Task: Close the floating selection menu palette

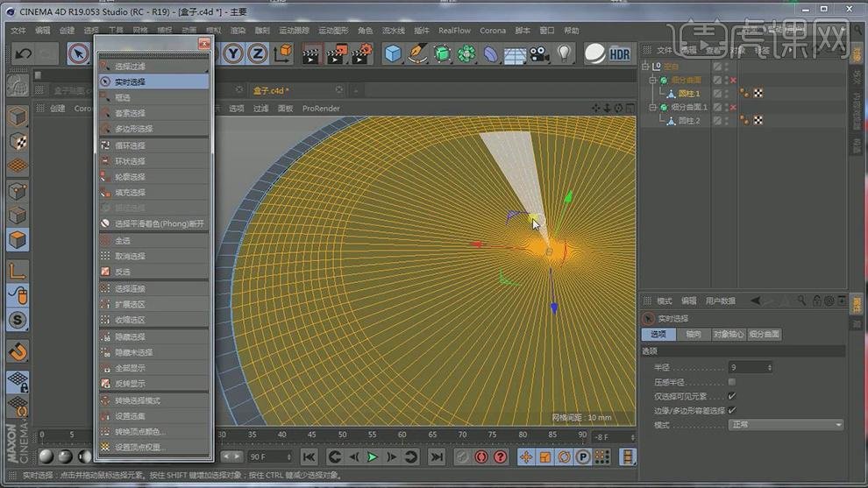Action: click(203, 43)
